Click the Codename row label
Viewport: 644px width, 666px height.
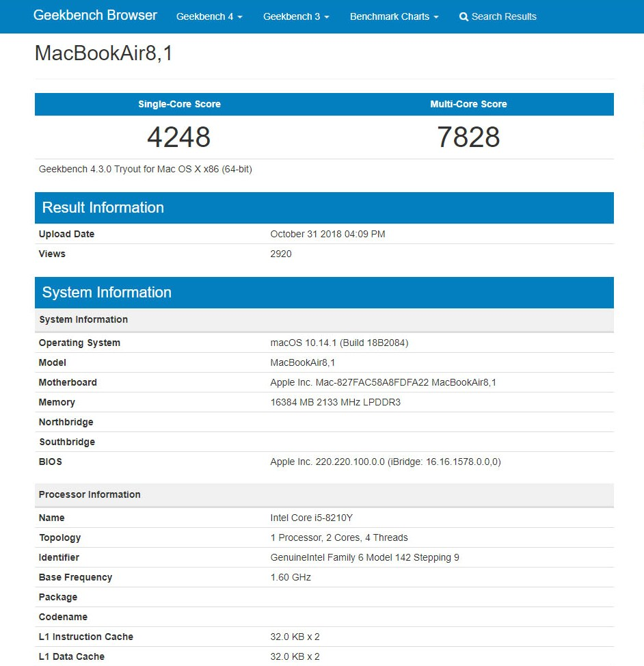tap(63, 617)
